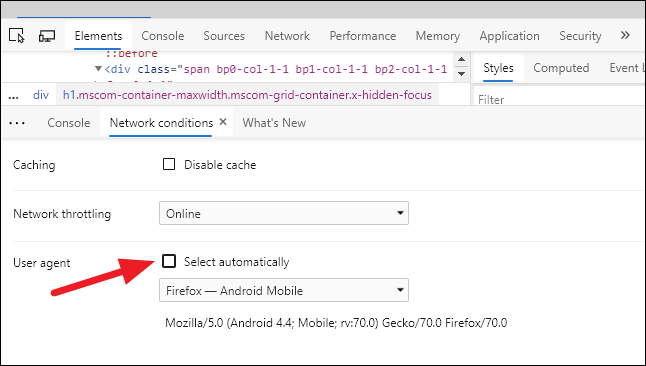Open the What's New drawer tab
646x366 pixels.
pyautogui.click(x=274, y=123)
